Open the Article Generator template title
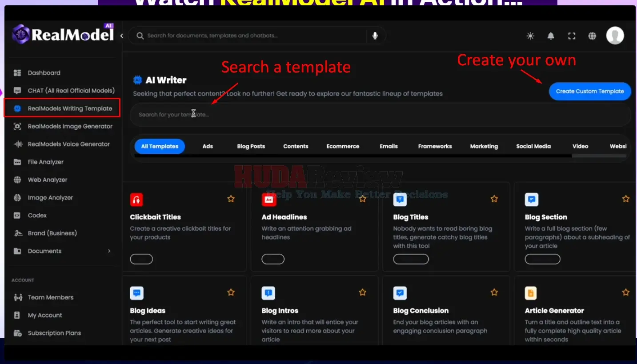 [x=554, y=311]
